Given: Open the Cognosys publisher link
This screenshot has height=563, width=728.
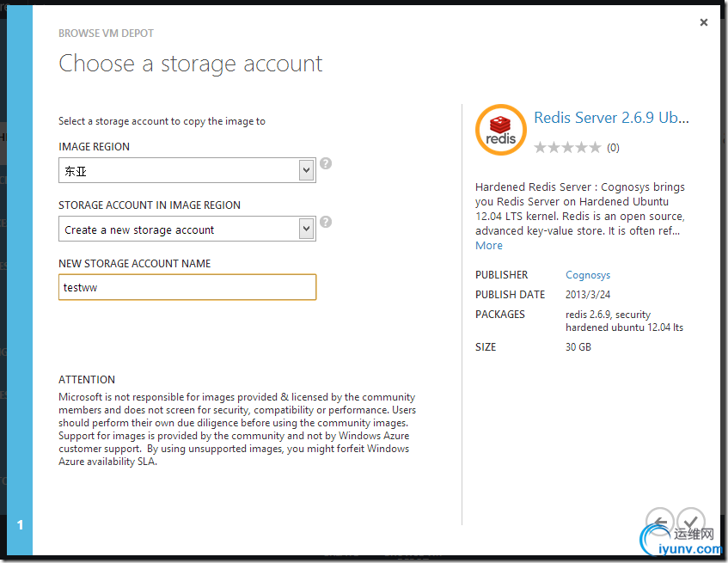Looking at the screenshot, I should [588, 275].
